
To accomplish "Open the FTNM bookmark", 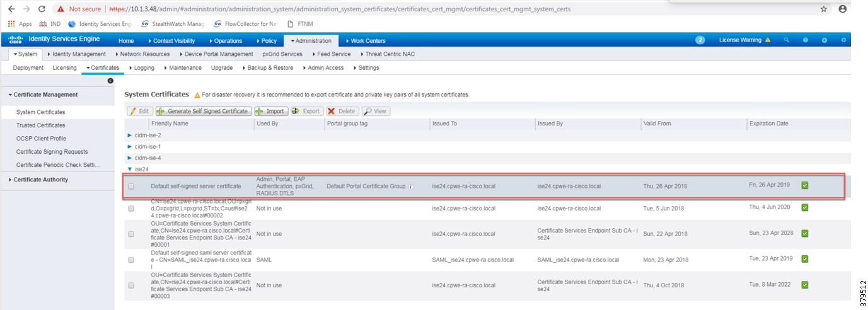I will point(300,24).
